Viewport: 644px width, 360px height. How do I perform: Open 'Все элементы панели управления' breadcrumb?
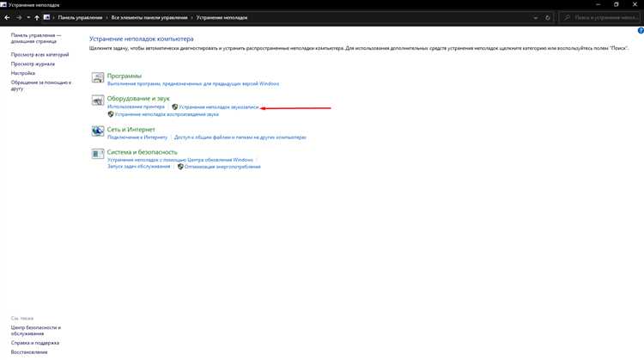click(x=149, y=18)
